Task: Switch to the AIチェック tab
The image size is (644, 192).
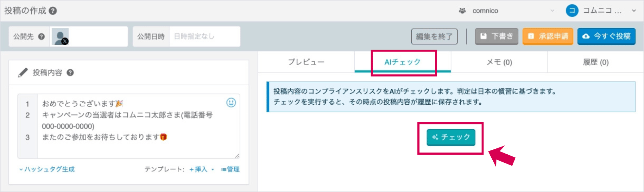Action: pyautogui.click(x=403, y=62)
